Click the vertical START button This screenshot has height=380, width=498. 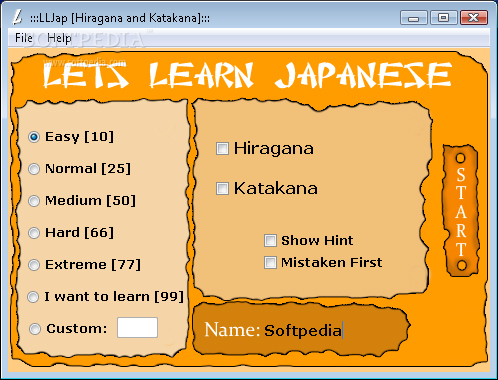pos(461,211)
